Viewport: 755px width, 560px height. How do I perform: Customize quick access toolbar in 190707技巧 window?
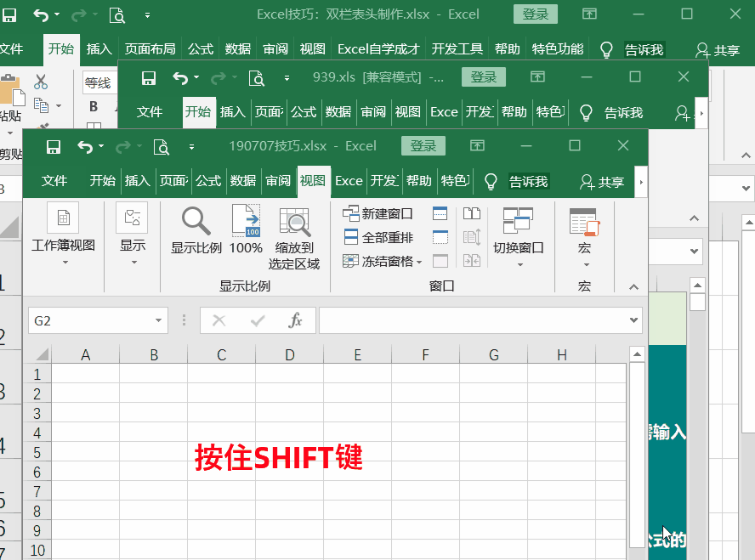pos(191,147)
